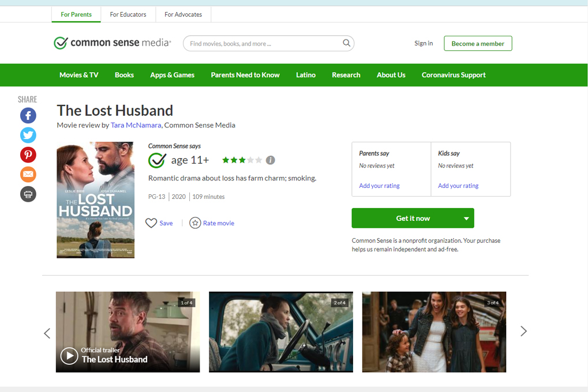Image resolution: width=588 pixels, height=392 pixels.
Task: Focus the Find movies, books search field
Action: pyautogui.click(x=268, y=43)
